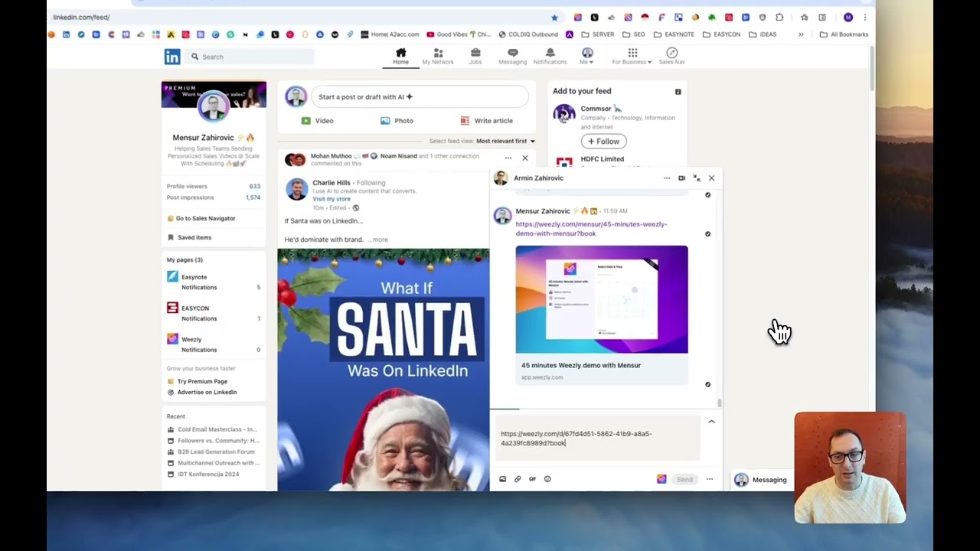Image resolution: width=980 pixels, height=551 pixels.
Task: Open the Jobs tab
Action: (x=475, y=57)
